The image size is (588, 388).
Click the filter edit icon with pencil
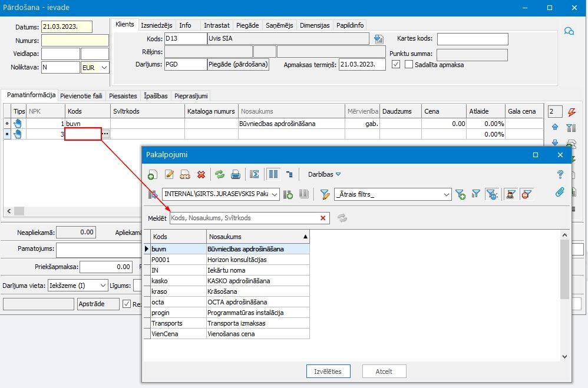(325, 194)
